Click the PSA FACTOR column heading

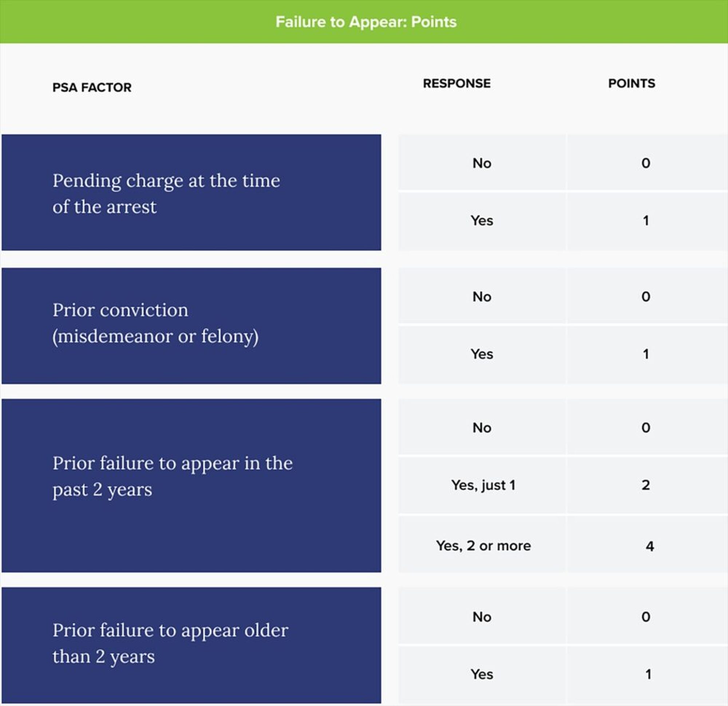pyautogui.click(x=92, y=88)
